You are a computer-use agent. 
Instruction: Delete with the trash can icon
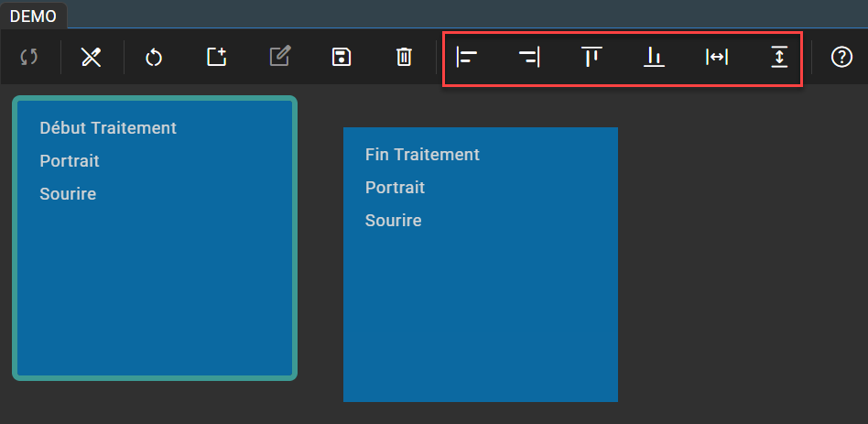click(404, 57)
